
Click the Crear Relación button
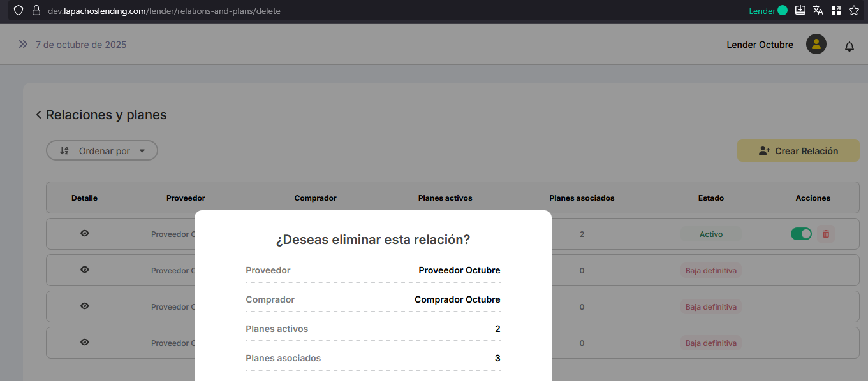tap(798, 151)
